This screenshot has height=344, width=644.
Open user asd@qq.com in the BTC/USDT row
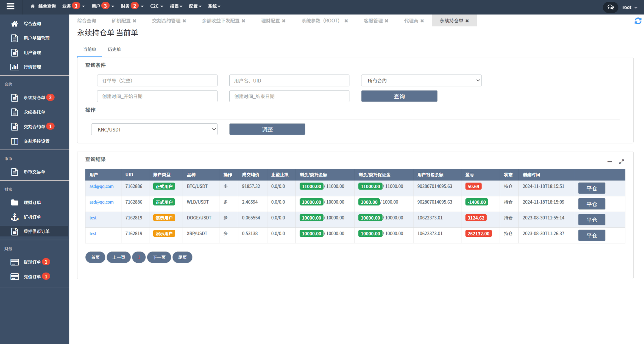pyautogui.click(x=102, y=186)
